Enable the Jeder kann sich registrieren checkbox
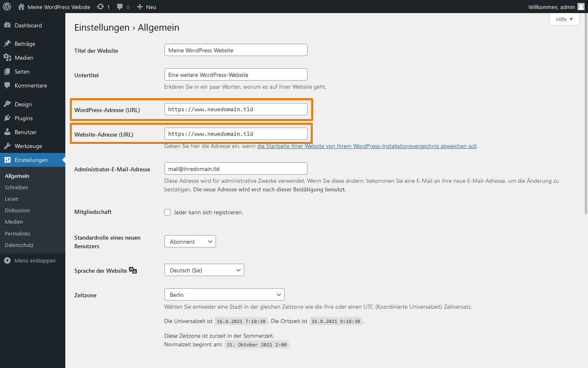 (x=167, y=212)
